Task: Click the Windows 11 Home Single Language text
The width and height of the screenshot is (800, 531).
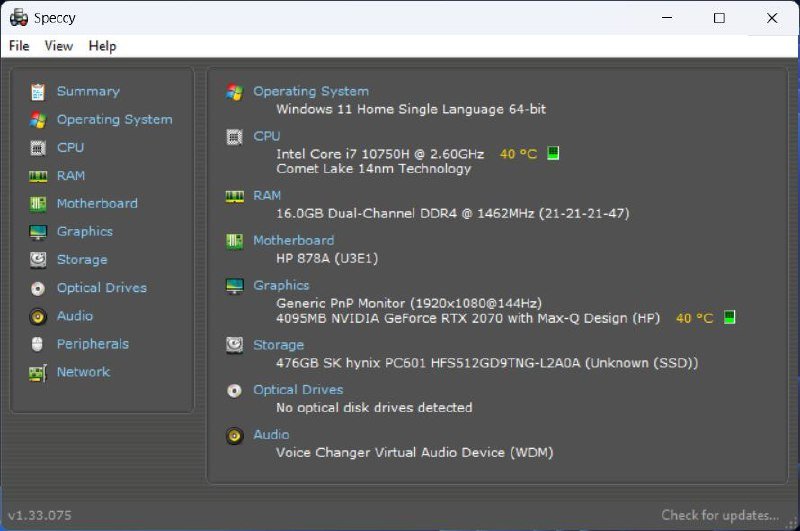Action: point(411,109)
